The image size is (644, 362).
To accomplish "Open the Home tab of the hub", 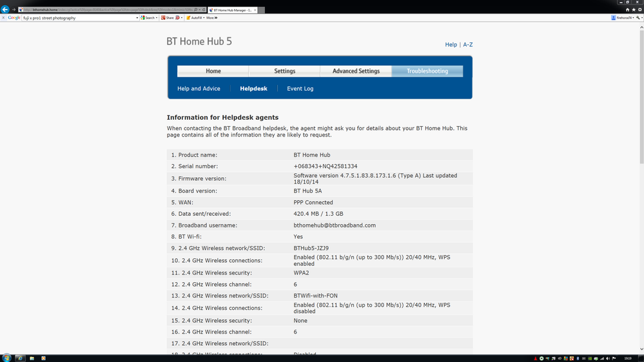I will click(213, 71).
